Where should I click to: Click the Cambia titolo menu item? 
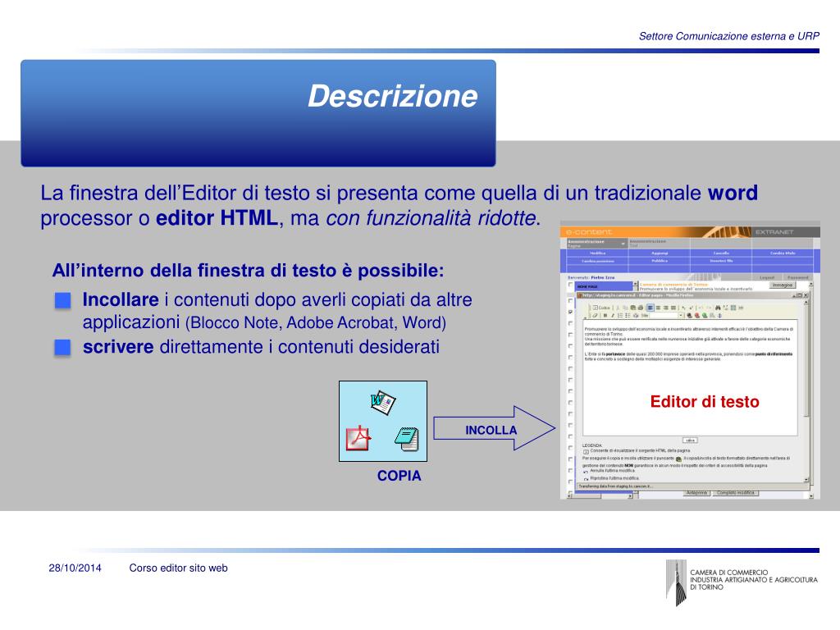click(x=783, y=253)
